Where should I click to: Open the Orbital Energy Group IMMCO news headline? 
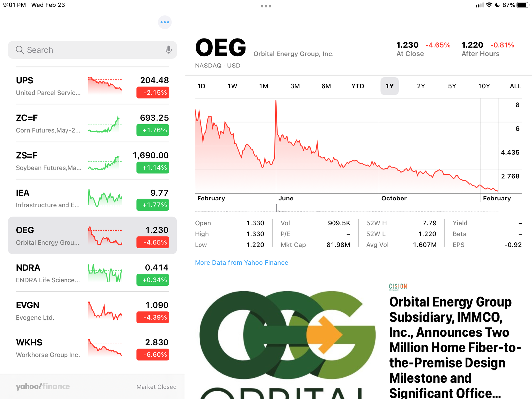pyautogui.click(x=455, y=347)
